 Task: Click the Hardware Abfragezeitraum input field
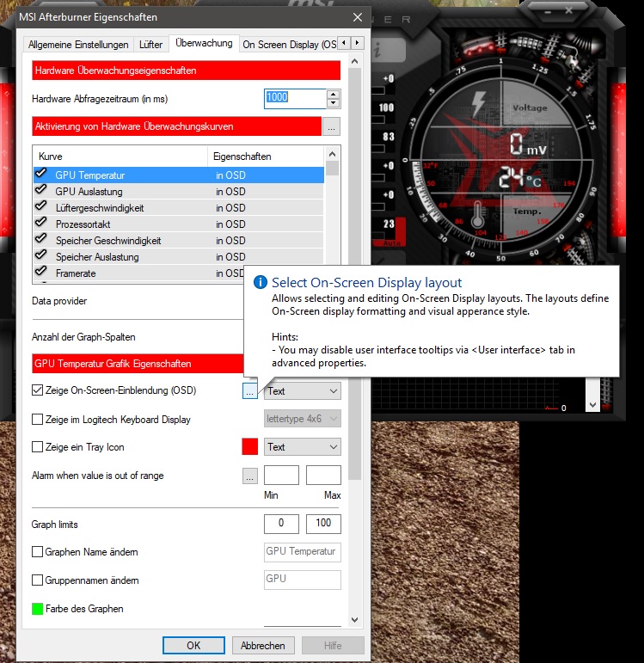pyautogui.click(x=295, y=99)
